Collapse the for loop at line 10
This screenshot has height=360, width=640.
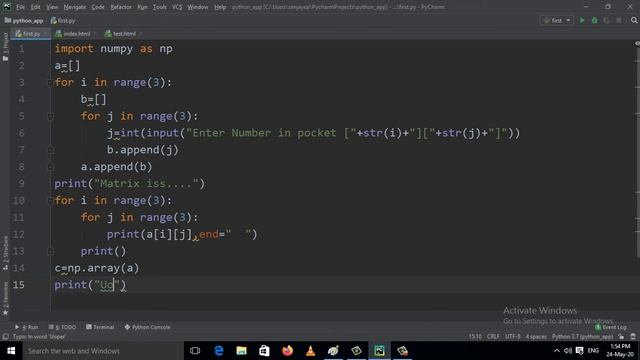[x=50, y=201]
